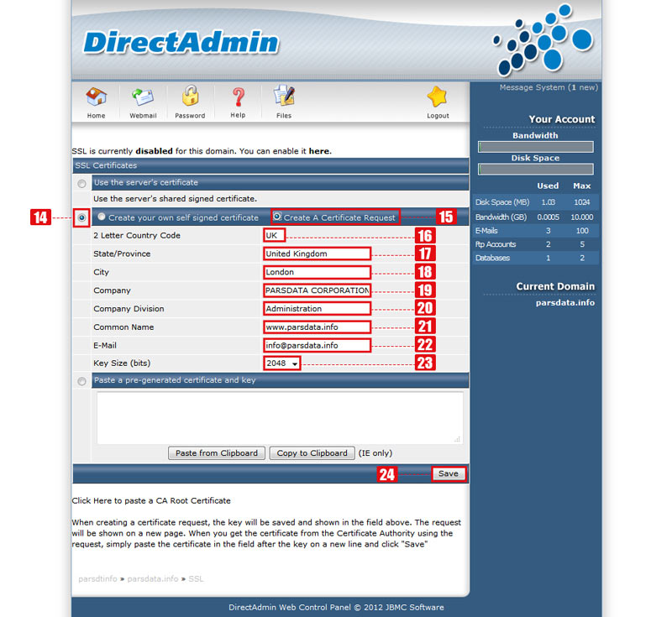Click the Ftp Accounts row label
The width and height of the screenshot is (672, 617).
496,244
